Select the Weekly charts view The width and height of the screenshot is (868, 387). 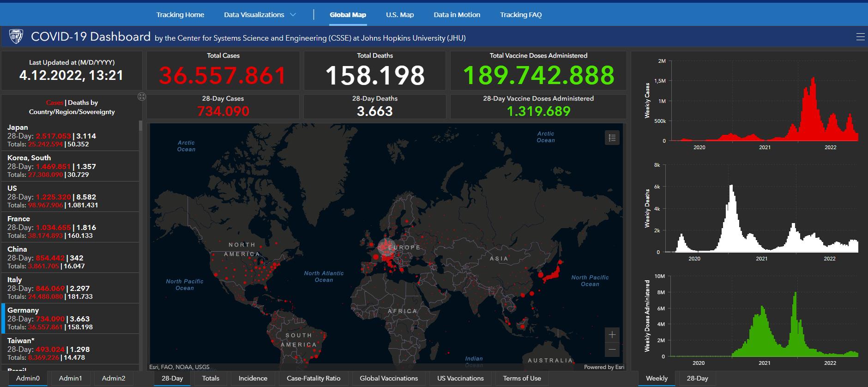point(657,378)
